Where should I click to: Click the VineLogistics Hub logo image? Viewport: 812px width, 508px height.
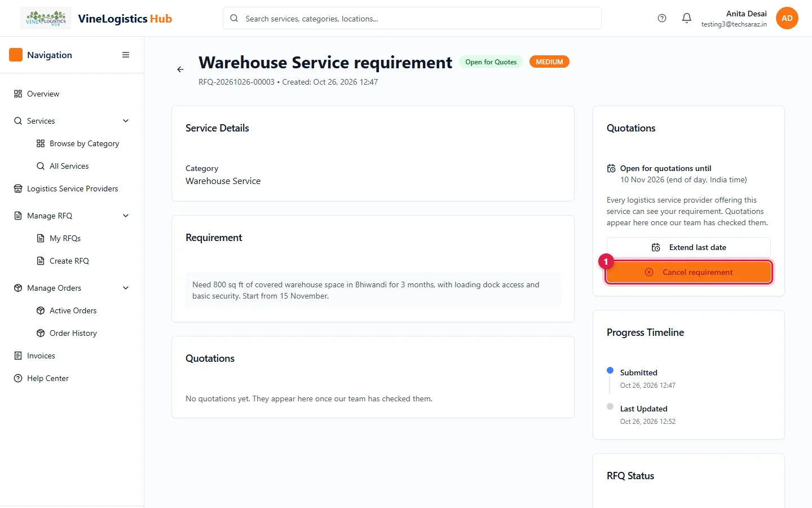pyautogui.click(x=46, y=18)
